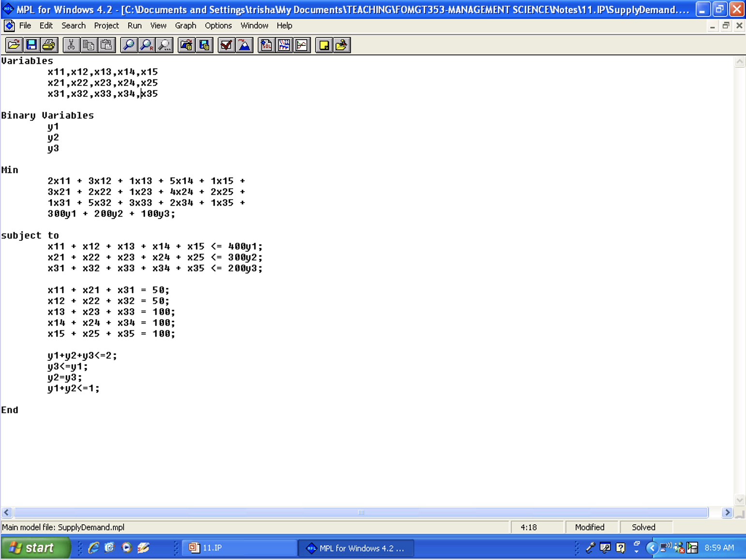The width and height of the screenshot is (746, 560).
Task: Open the Window menu
Action: (x=254, y=26)
